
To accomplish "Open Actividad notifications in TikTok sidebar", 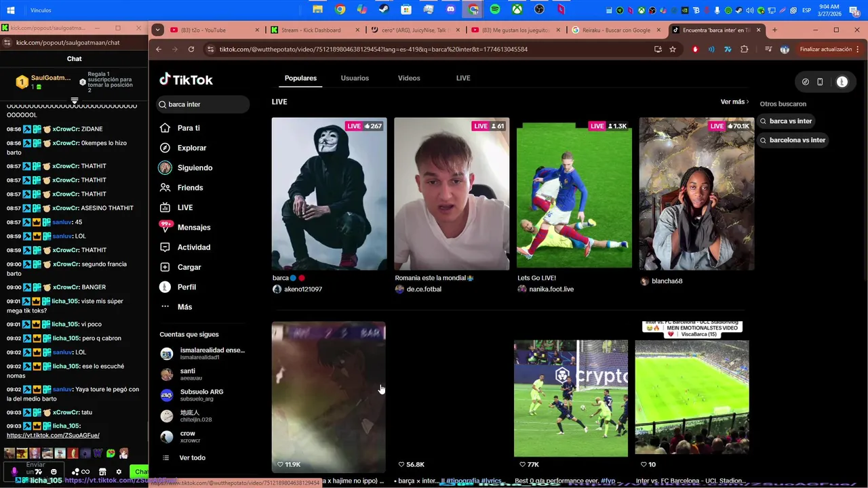I will 185,247.
